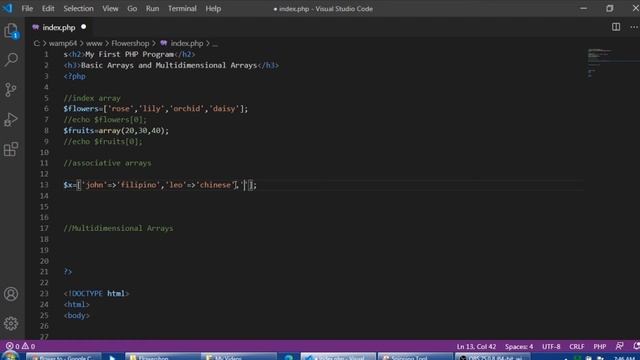Open the Run and Debug icon
The image size is (640, 360).
pos(11,120)
